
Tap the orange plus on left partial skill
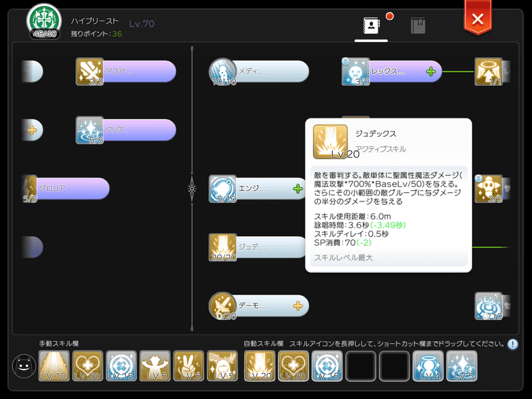coord(32,130)
